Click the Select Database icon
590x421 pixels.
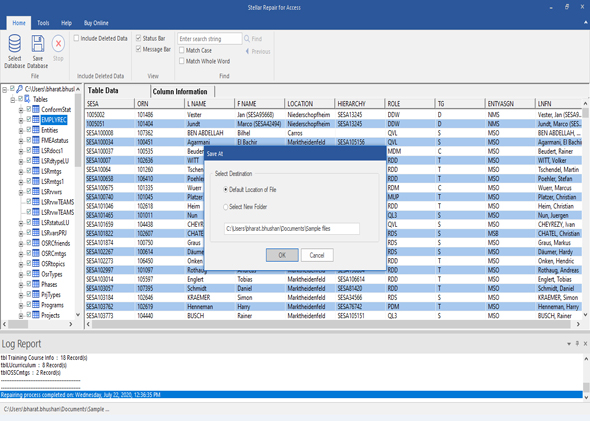(x=15, y=44)
